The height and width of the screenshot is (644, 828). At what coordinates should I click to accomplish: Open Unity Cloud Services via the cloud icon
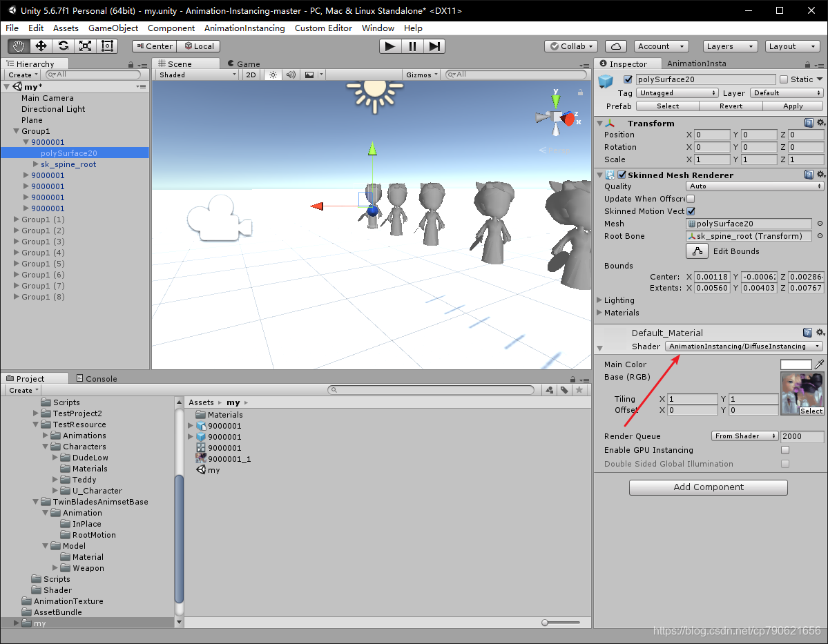coord(615,46)
